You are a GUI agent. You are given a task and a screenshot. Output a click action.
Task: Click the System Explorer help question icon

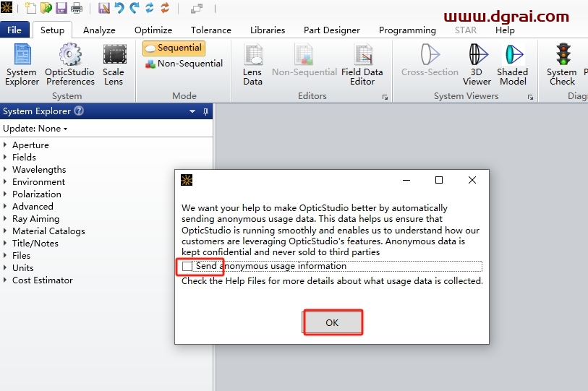tap(79, 111)
